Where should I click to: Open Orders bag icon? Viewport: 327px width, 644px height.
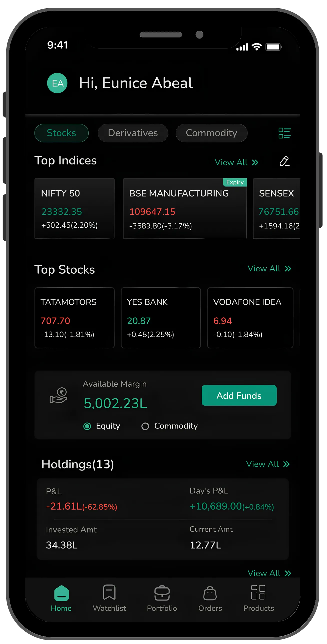click(210, 593)
